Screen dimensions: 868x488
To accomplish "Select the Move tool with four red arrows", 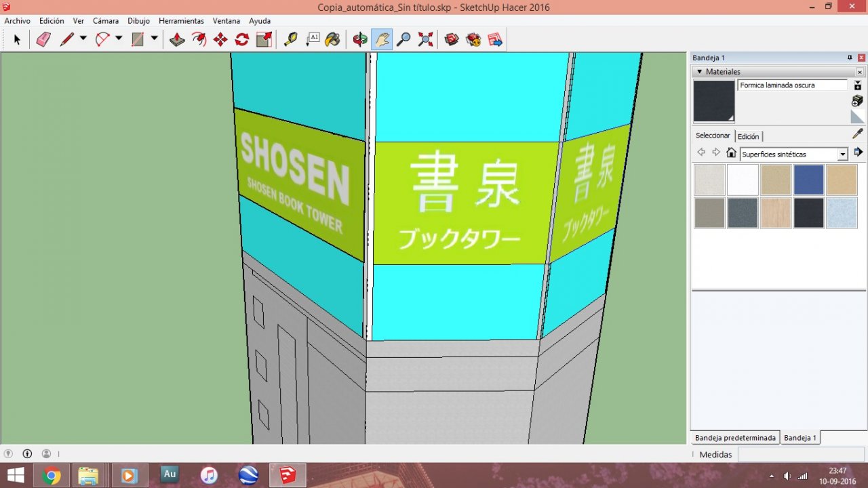I will [220, 40].
